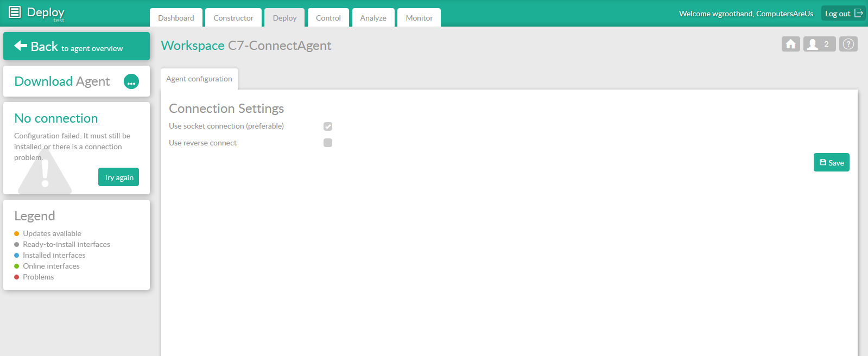Open the Constructor tab
868x356 pixels.
233,18
